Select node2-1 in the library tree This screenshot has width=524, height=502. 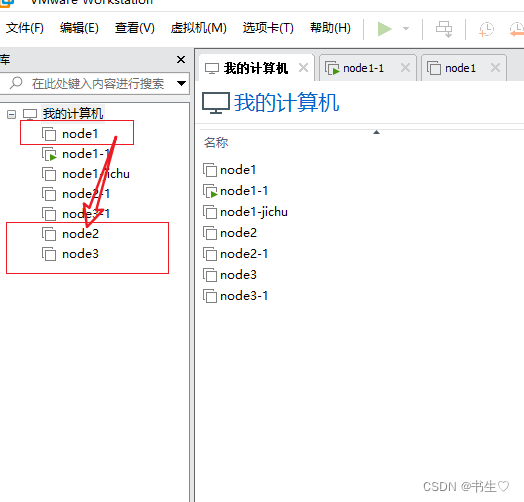coord(86,194)
